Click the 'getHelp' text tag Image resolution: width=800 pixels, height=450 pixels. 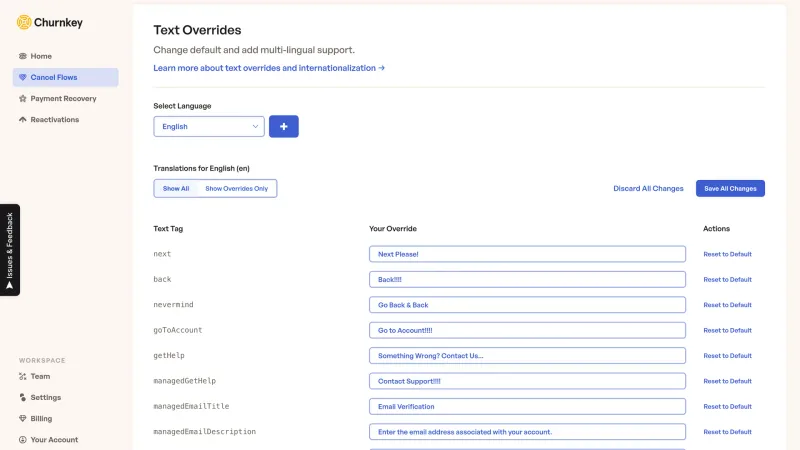(x=169, y=356)
